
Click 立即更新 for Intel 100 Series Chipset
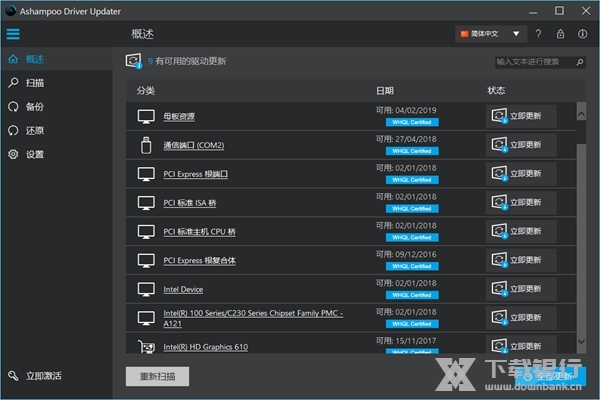pos(521,318)
